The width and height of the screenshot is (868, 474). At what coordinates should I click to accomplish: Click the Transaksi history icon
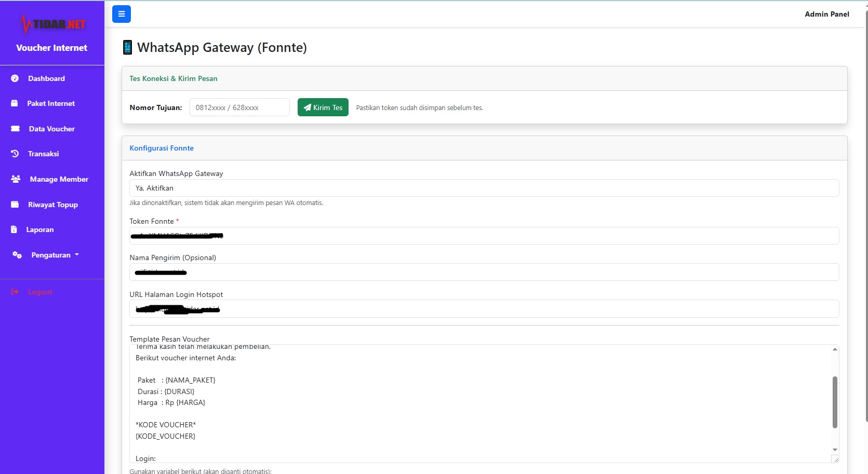tap(15, 154)
